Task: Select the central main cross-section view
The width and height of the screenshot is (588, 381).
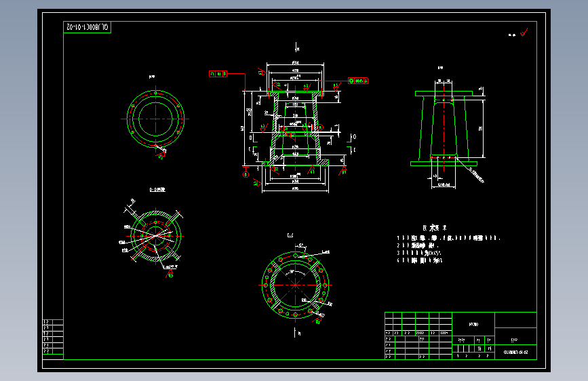Action: [x=296, y=127]
